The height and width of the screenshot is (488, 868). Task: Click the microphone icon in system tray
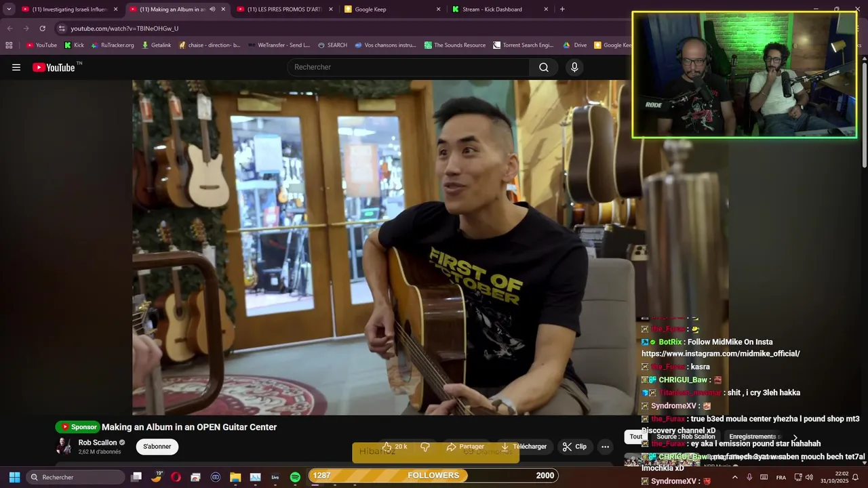pyautogui.click(x=749, y=477)
